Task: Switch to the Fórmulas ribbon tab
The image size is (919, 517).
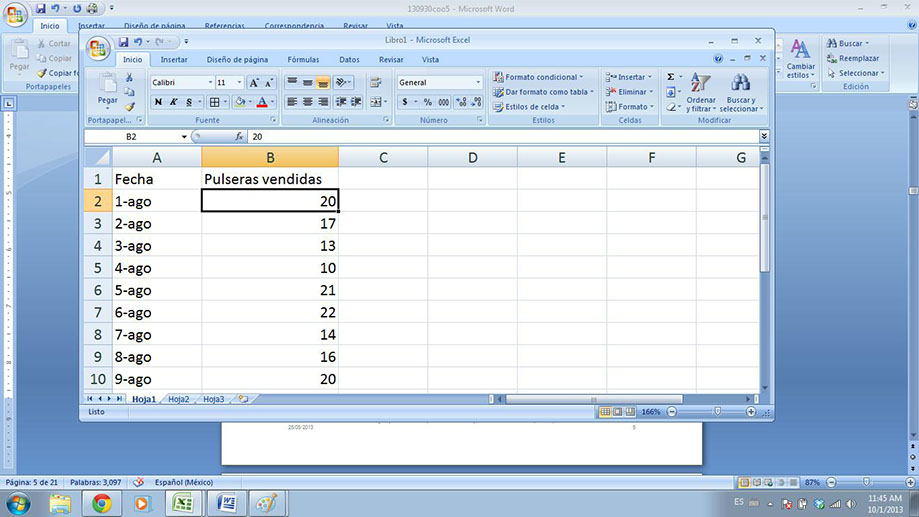Action: [303, 60]
